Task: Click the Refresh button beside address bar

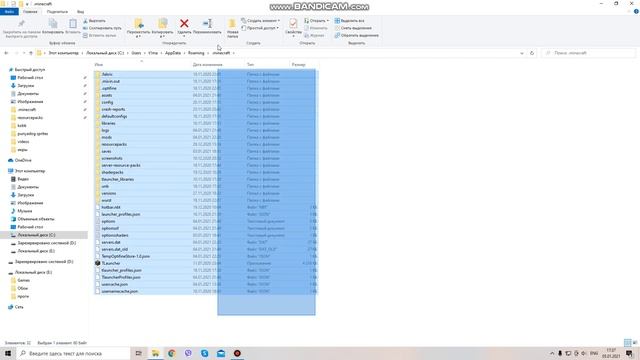Action: tap(531, 53)
